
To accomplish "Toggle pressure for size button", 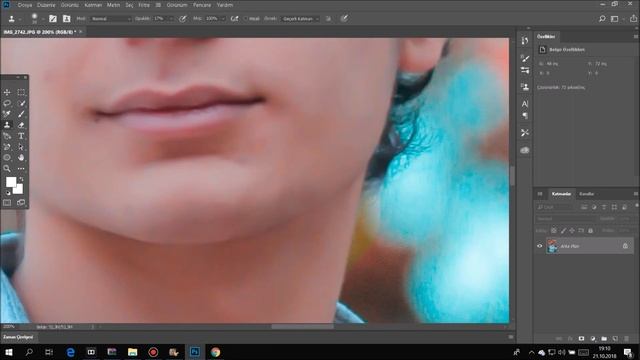I will click(344, 18).
